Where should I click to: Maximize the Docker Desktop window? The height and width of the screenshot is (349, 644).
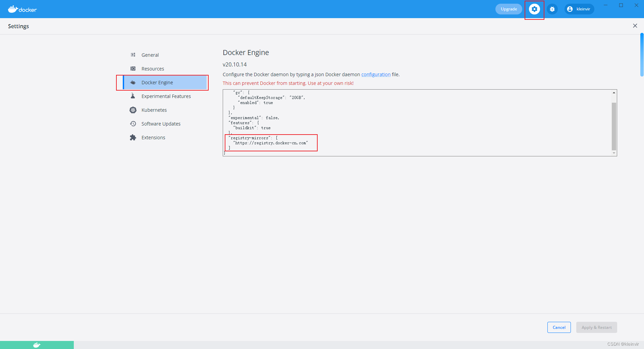(x=621, y=5)
